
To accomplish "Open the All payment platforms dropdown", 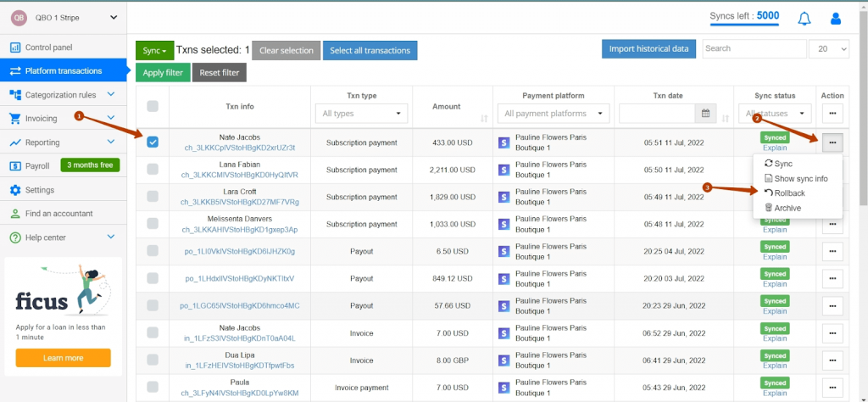I will [x=554, y=114].
